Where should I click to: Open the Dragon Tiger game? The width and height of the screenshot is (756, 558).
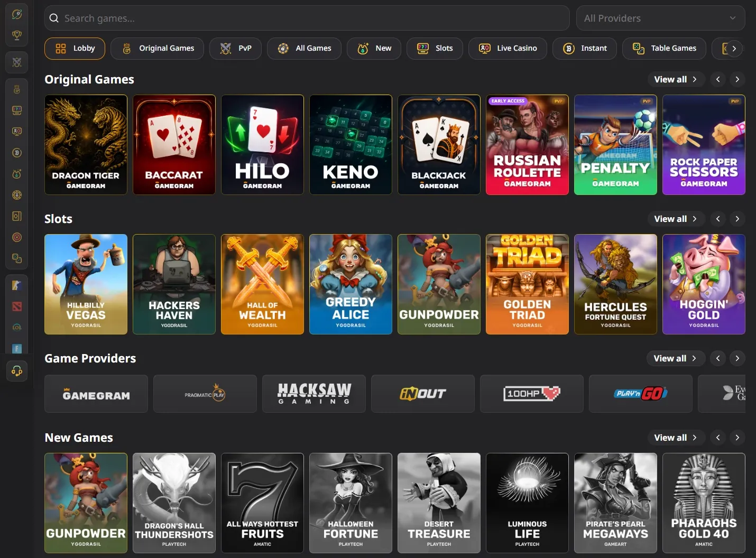(86, 145)
